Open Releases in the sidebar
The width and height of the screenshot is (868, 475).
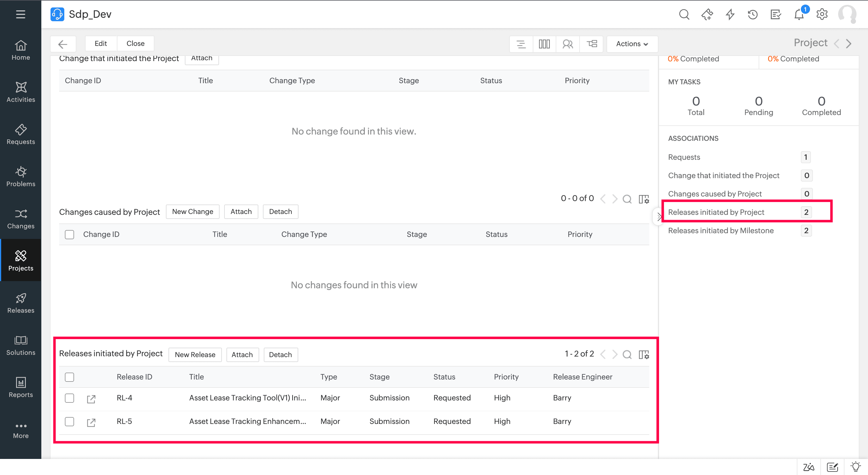click(21, 303)
